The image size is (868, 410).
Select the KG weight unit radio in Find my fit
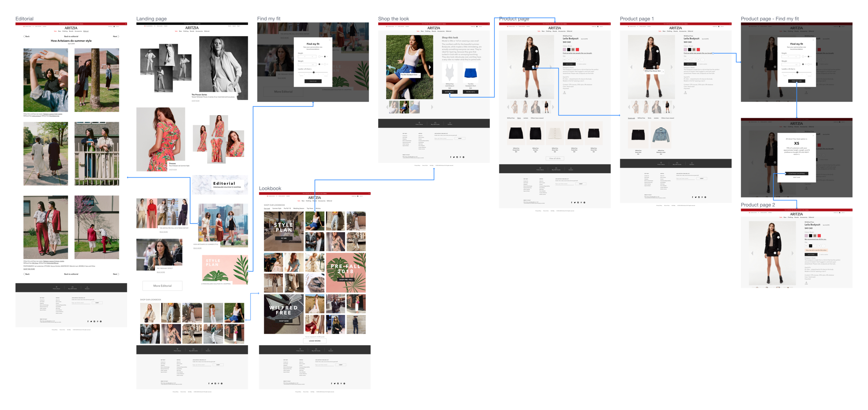(325, 64)
